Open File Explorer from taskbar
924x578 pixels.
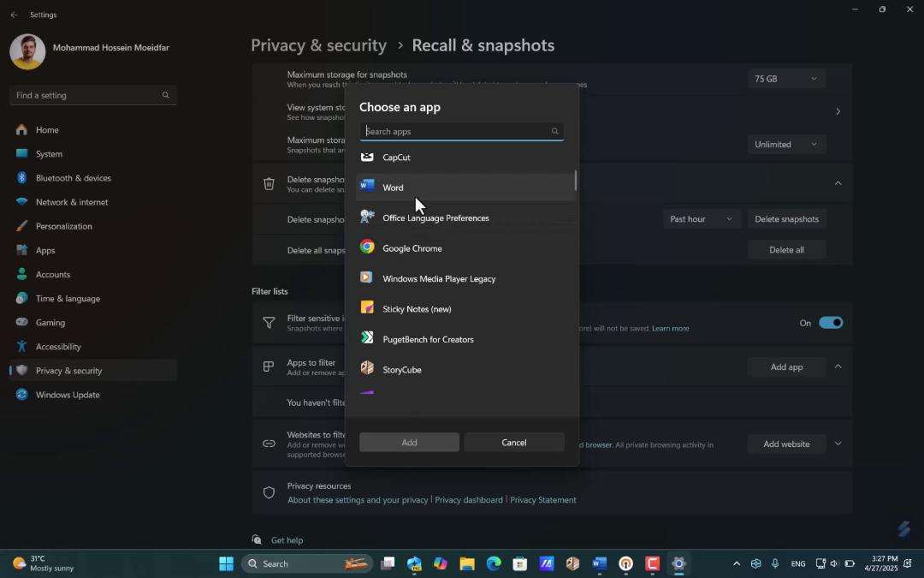467,563
